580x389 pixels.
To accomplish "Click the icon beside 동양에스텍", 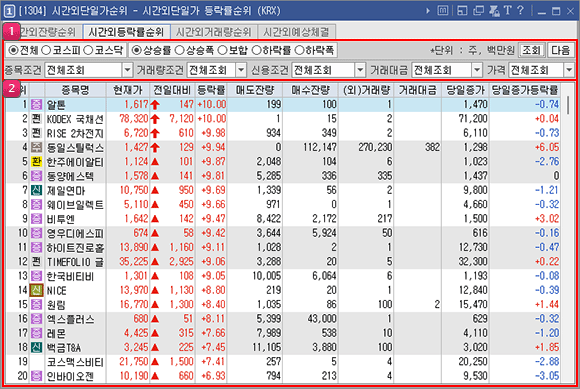I will pyautogui.click(x=36, y=176).
